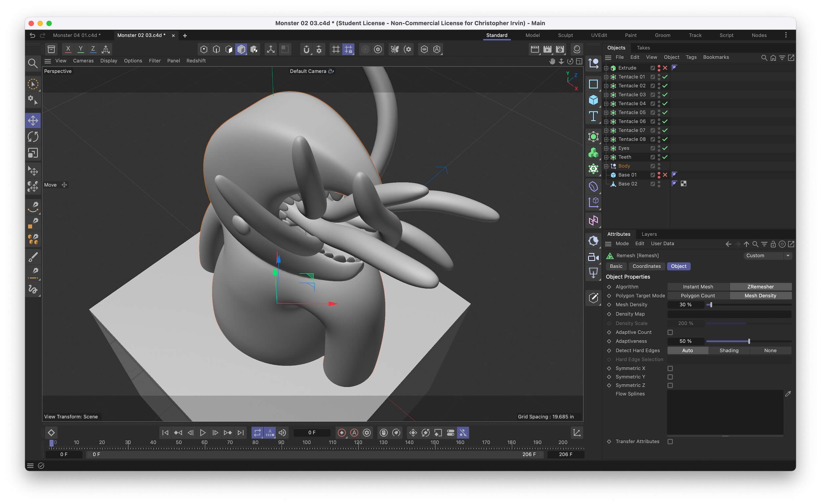Expand Tentacle 08 in object tree

pos(606,139)
